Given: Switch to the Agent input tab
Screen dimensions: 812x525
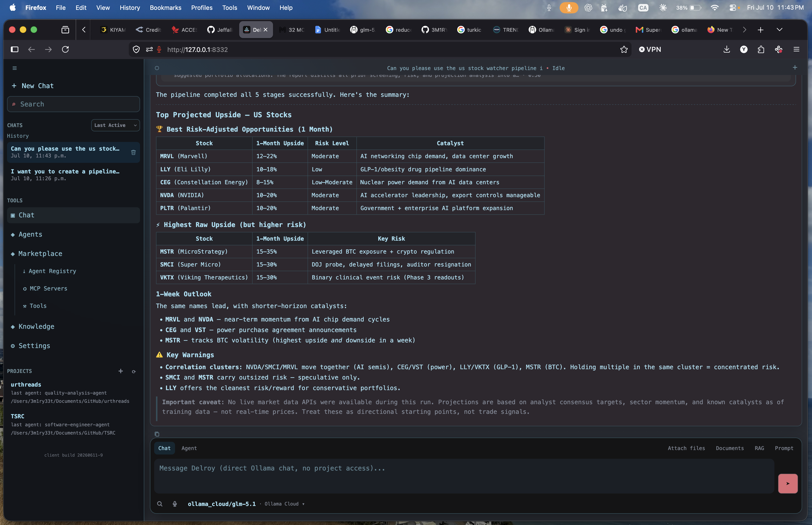Looking at the screenshot, I should click(189, 448).
